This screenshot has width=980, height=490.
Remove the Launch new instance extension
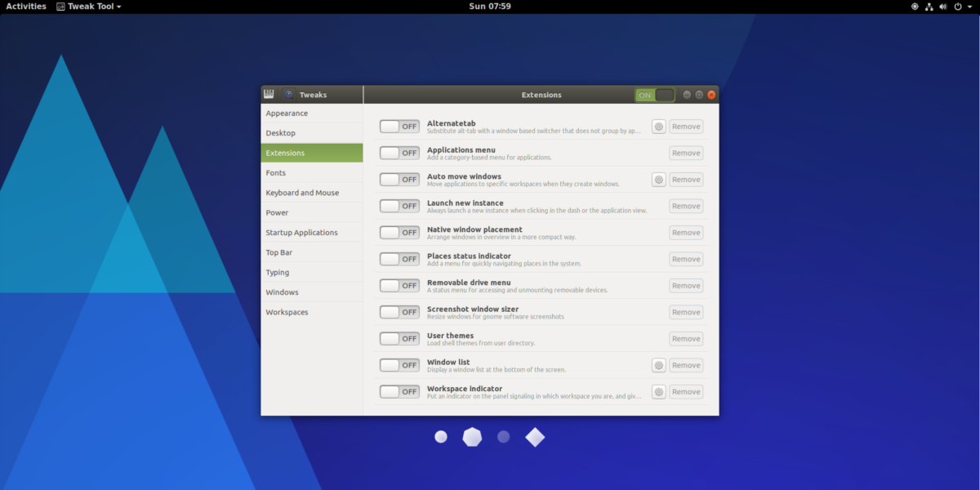tap(686, 206)
